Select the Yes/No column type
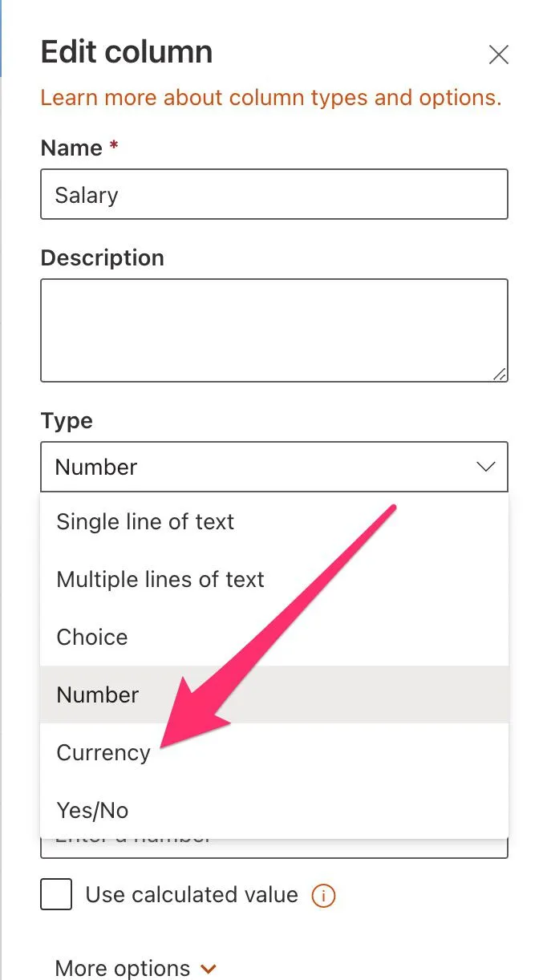The width and height of the screenshot is (547, 980). [92, 811]
